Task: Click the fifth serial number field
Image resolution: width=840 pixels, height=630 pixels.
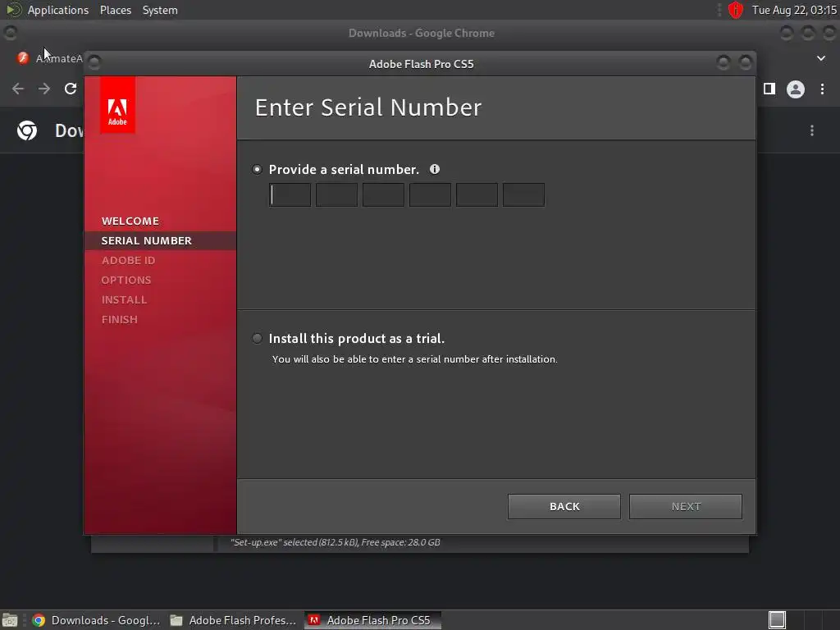Action: tap(477, 195)
